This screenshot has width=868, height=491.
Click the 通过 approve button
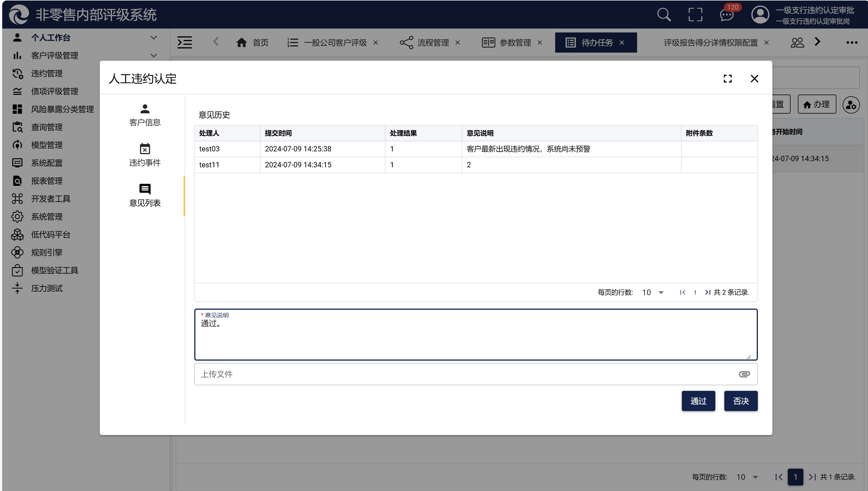pyautogui.click(x=698, y=401)
